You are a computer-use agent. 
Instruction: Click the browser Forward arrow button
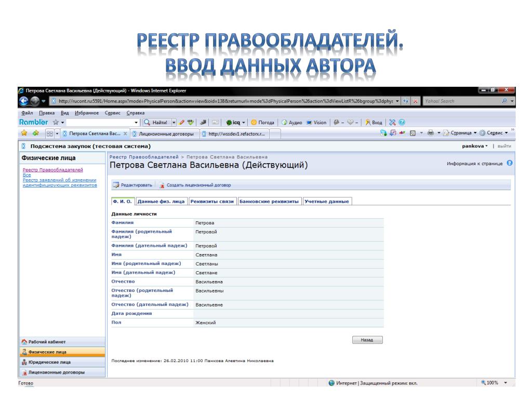click(35, 101)
